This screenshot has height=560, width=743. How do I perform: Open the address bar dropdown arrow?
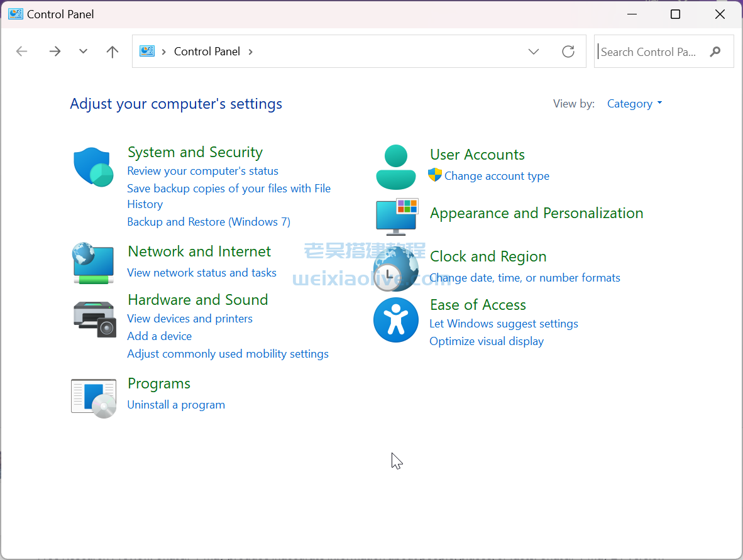pos(534,52)
